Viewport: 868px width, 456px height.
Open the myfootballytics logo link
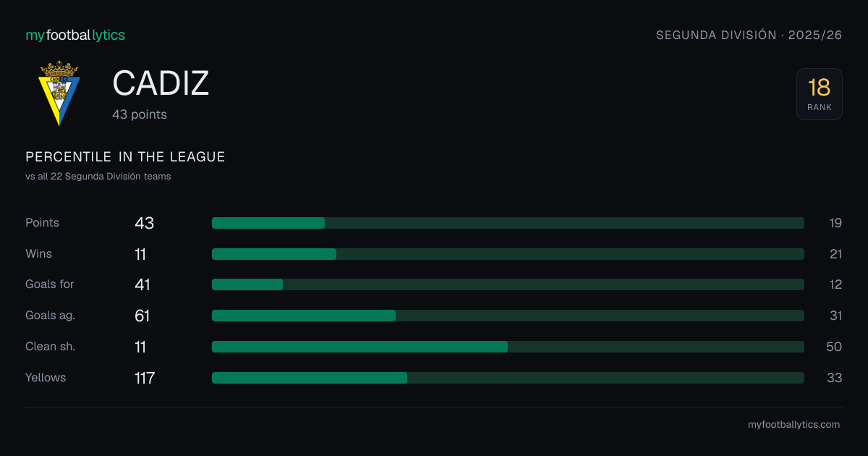tap(75, 35)
